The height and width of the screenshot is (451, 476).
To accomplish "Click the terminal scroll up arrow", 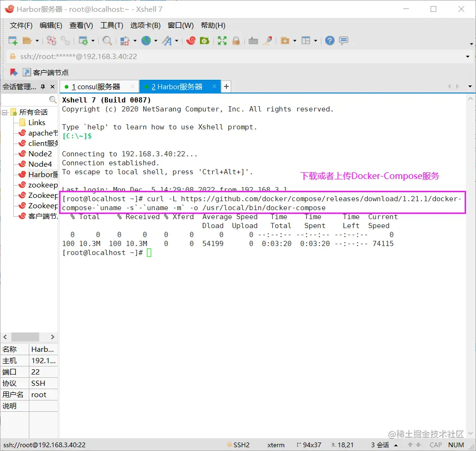I will (470, 99).
